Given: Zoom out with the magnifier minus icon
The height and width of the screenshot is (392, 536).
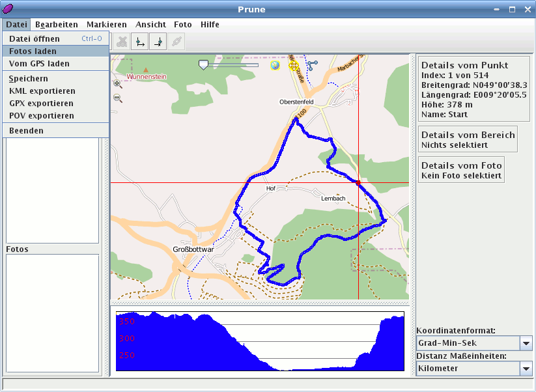Looking at the screenshot, I should pos(117,98).
